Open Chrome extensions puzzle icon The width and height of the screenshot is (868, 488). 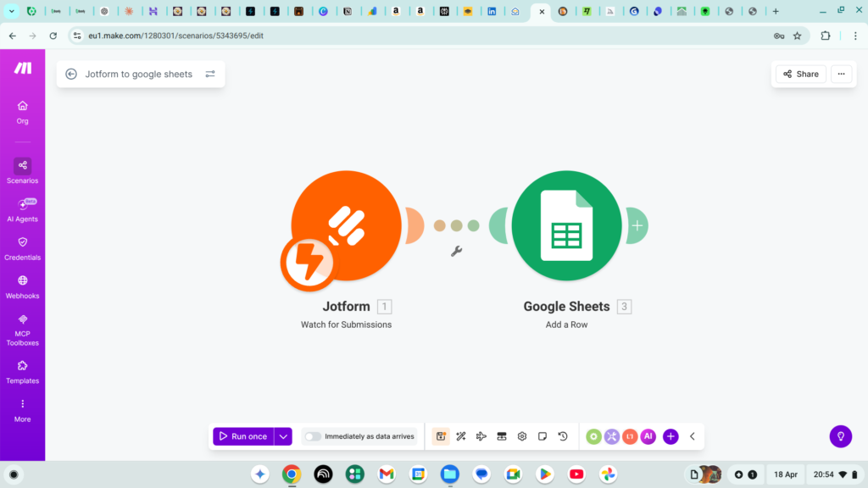826,36
